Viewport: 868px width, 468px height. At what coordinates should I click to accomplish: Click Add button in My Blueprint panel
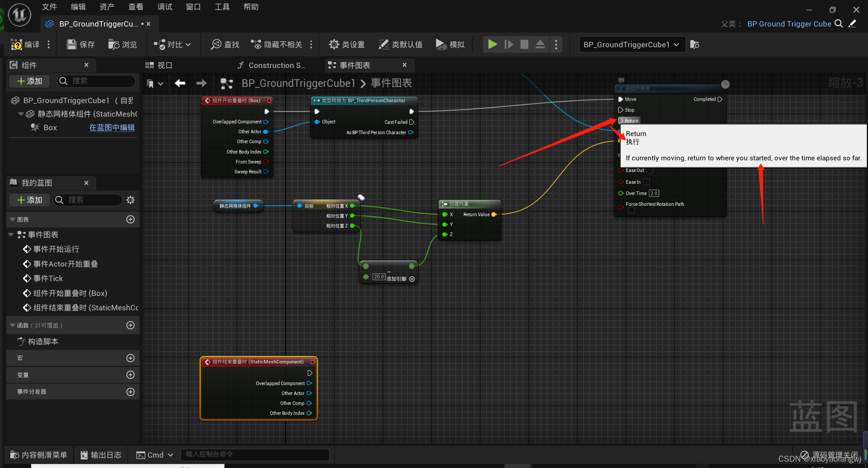point(30,200)
